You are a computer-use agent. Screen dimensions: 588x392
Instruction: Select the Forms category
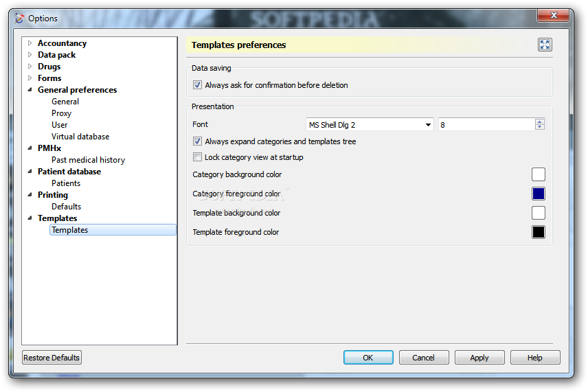[x=49, y=78]
